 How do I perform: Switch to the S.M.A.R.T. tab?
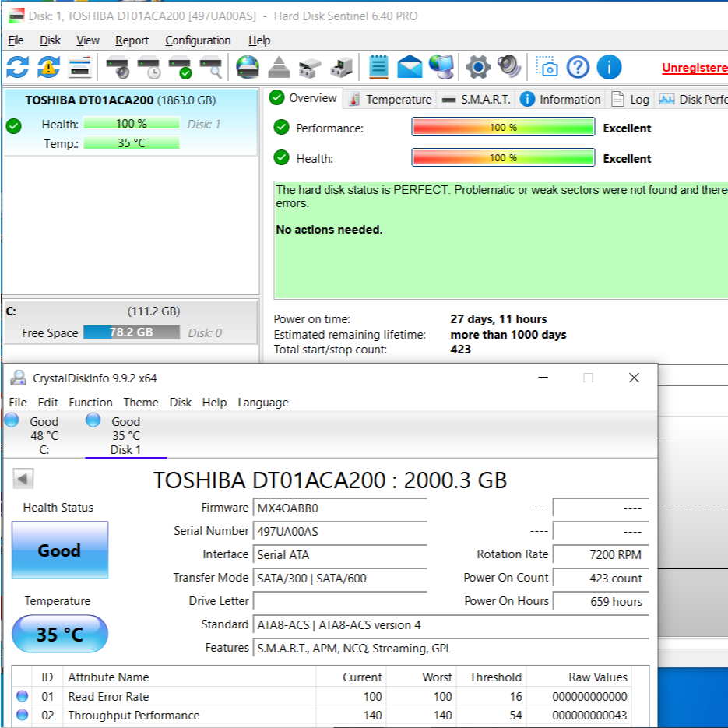[477, 100]
